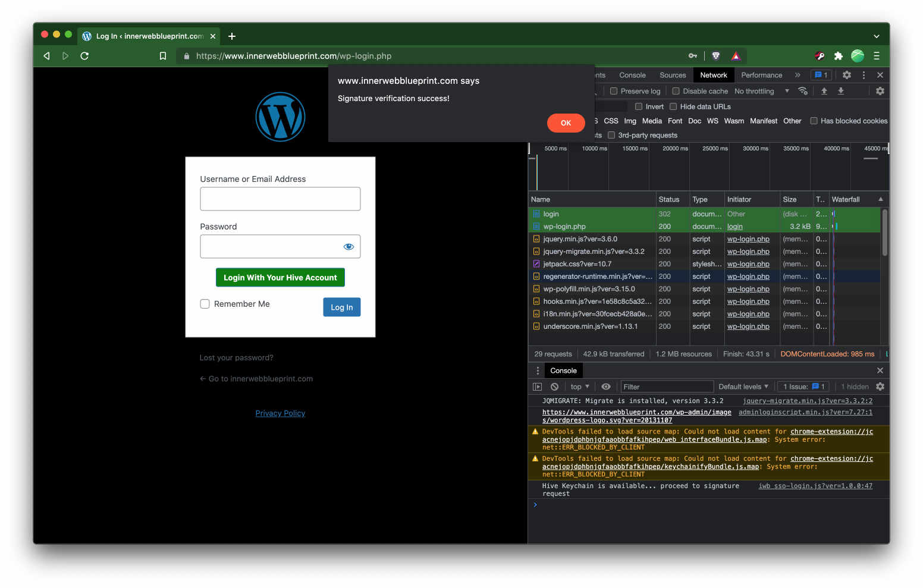923x588 pixels.
Task: Click the Export HAR download arrow icon
Action: pos(841,91)
